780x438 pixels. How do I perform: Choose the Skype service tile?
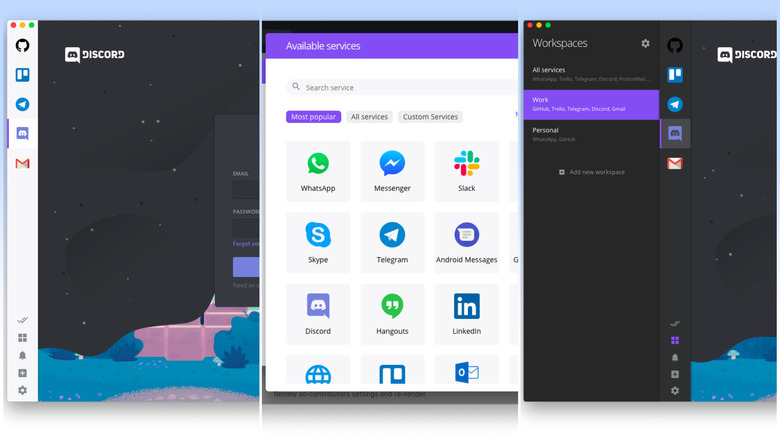coord(318,243)
